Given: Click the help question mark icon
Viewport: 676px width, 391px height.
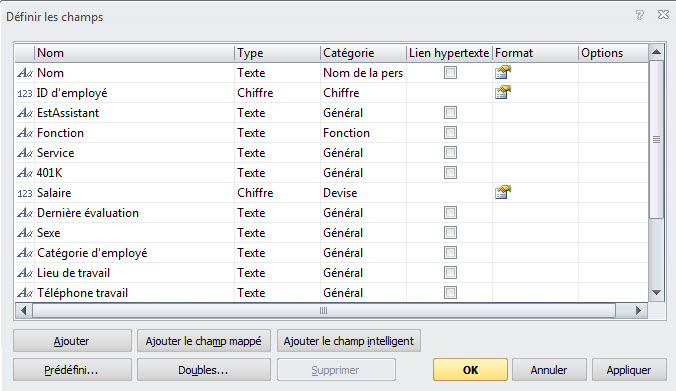Looking at the screenshot, I should click(x=640, y=15).
